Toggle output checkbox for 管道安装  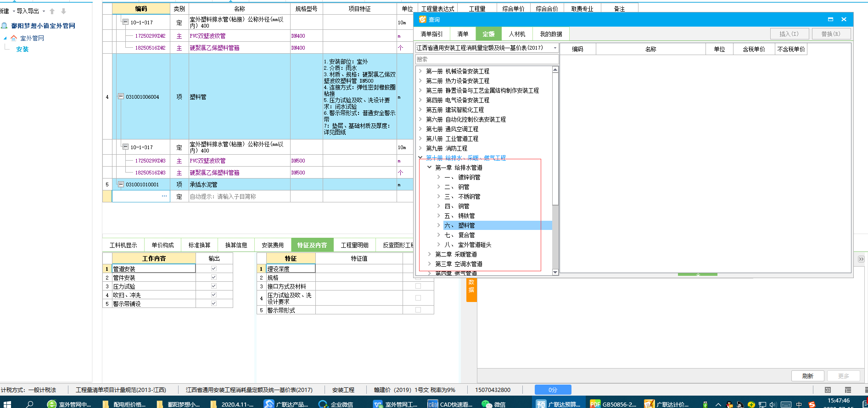[x=214, y=268]
